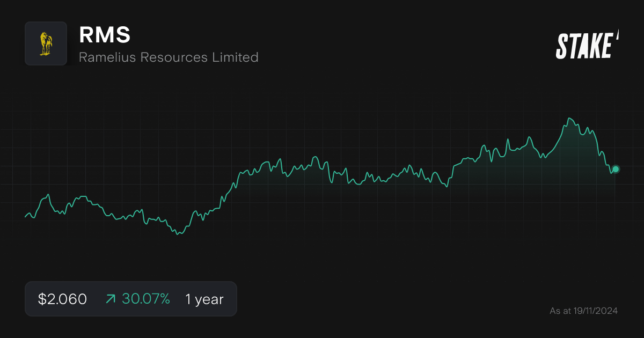Open the 1 year time range selector

tap(204, 299)
